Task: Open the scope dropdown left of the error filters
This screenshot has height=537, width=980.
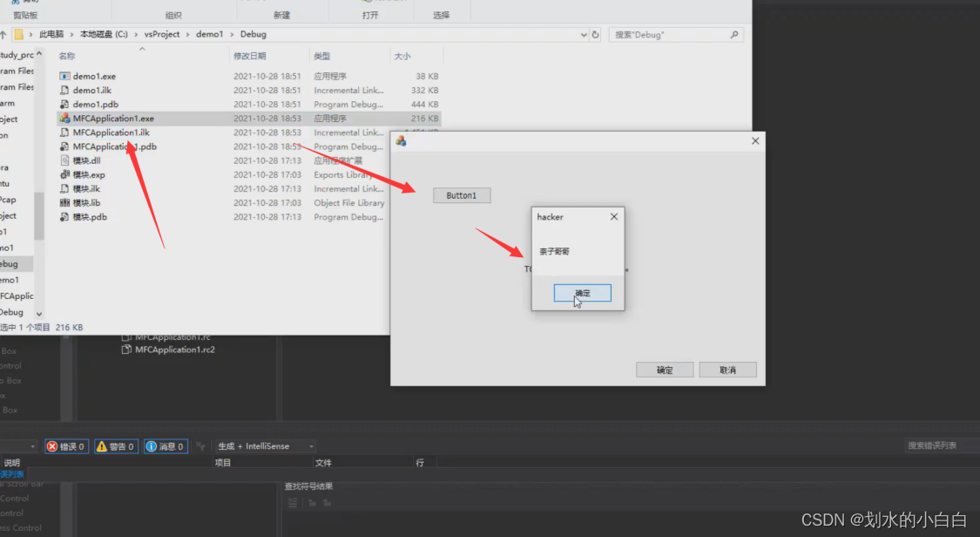Action: point(32,446)
